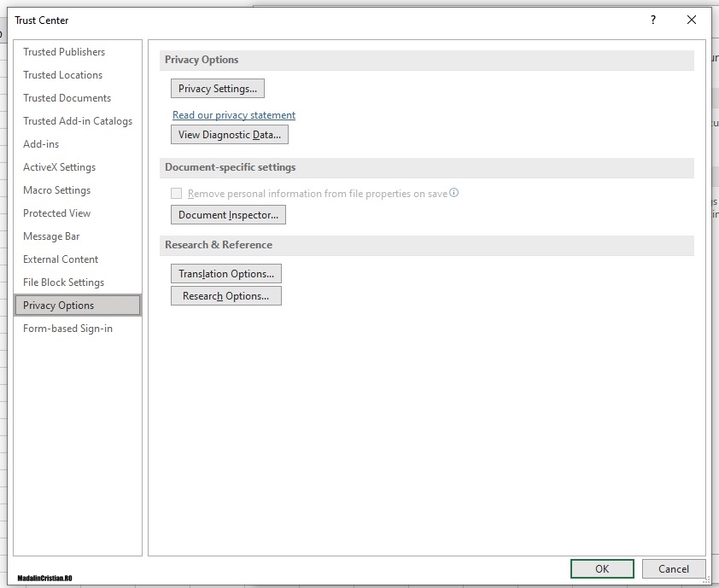Open Protected View settings
The width and height of the screenshot is (719, 588).
point(56,213)
